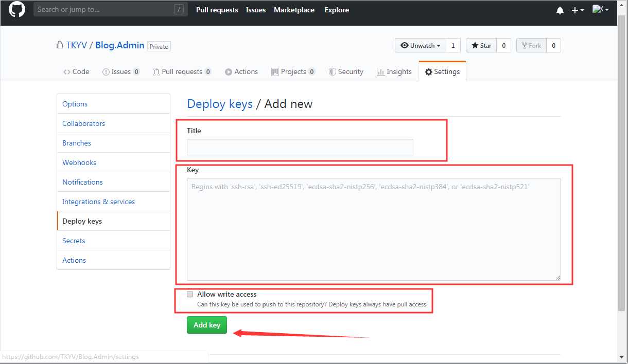Open the TKYV owner link
This screenshot has height=364, width=628.
tap(76, 45)
